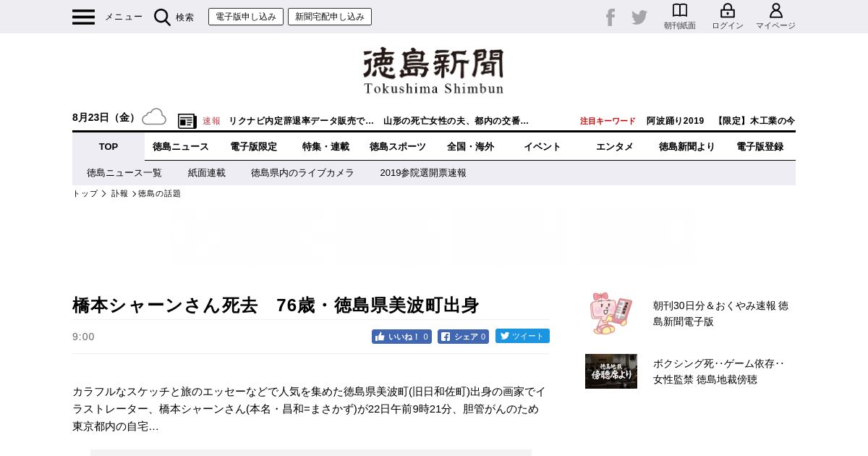Click the Facebook シェア button
Viewport: 868px width, 456px height.
point(463,337)
